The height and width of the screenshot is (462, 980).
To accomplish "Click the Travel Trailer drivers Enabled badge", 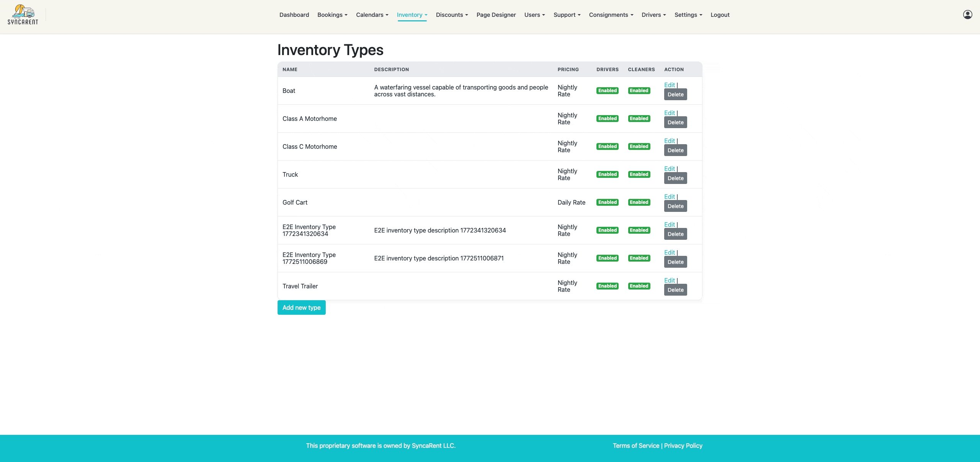I will click(x=608, y=286).
